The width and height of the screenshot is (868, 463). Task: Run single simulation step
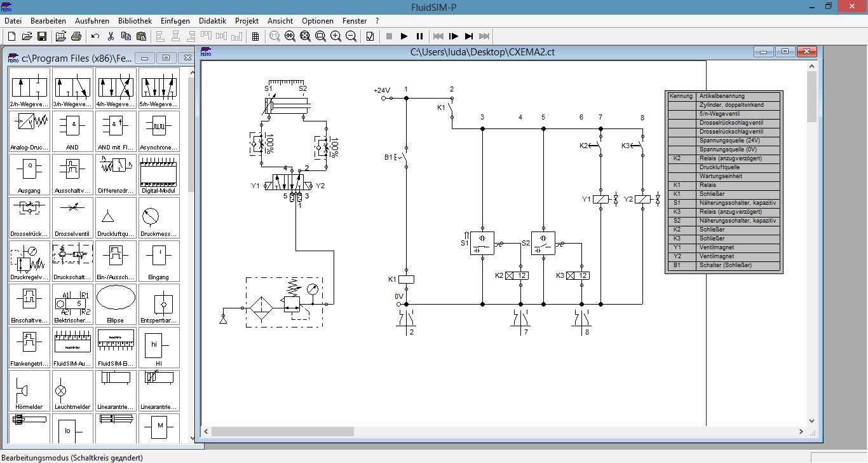point(454,36)
